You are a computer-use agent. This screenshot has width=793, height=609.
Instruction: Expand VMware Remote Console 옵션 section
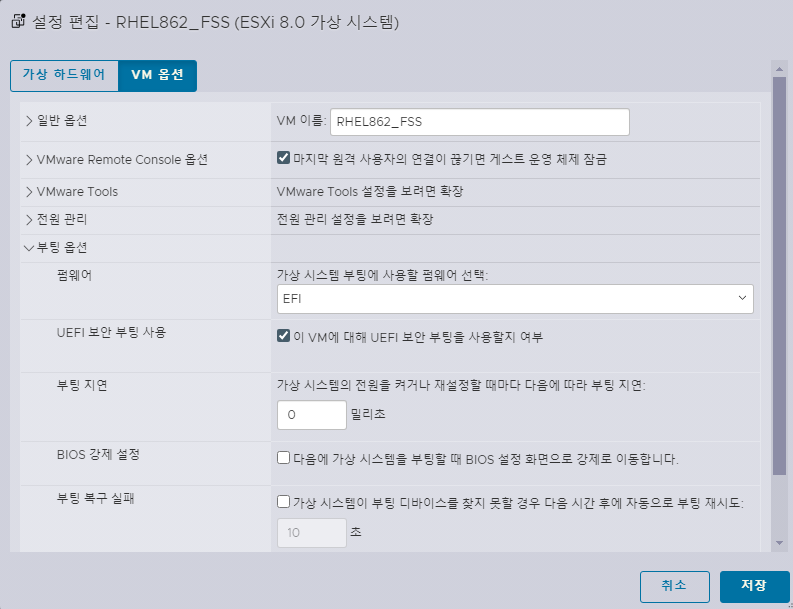pyautogui.click(x=29, y=160)
